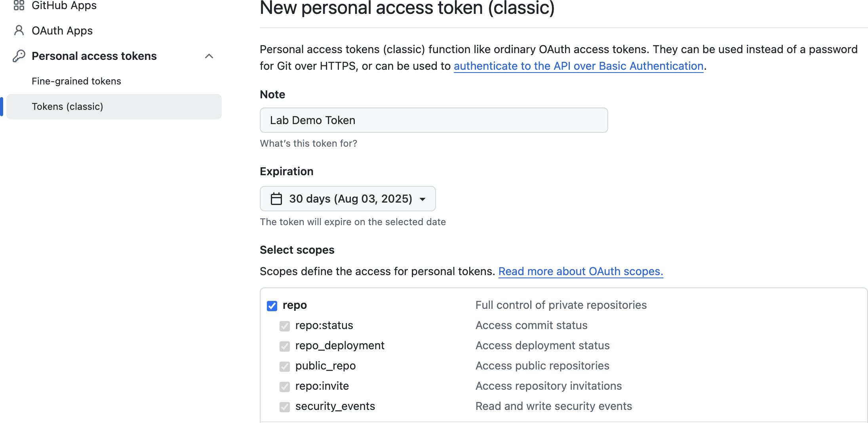868x423 pixels.
Task: Toggle the public_repo checkbox
Action: pos(285,366)
